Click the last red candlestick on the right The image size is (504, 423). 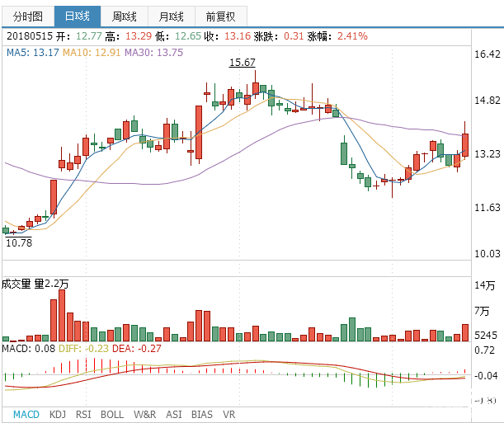click(465, 145)
